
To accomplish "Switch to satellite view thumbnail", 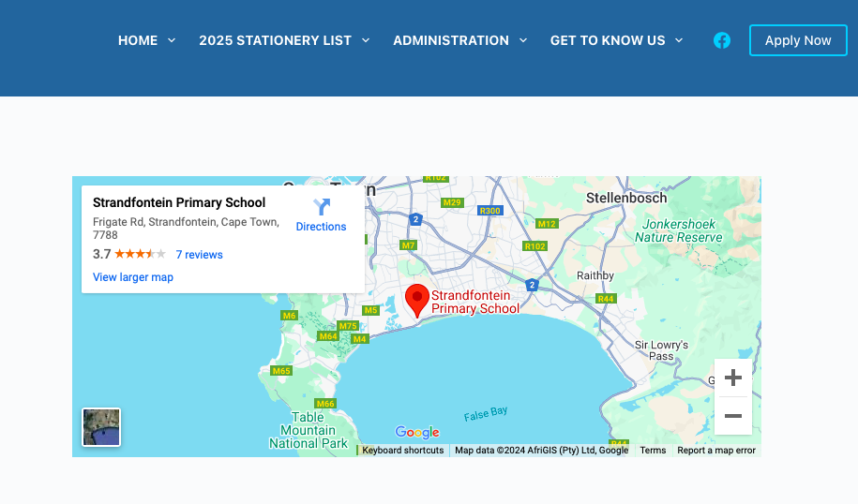I will pos(101,427).
